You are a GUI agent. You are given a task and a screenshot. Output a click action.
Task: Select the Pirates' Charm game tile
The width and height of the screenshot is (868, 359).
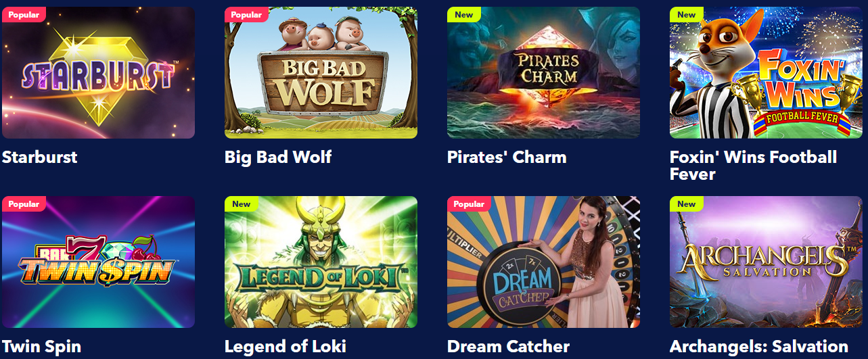click(x=543, y=72)
